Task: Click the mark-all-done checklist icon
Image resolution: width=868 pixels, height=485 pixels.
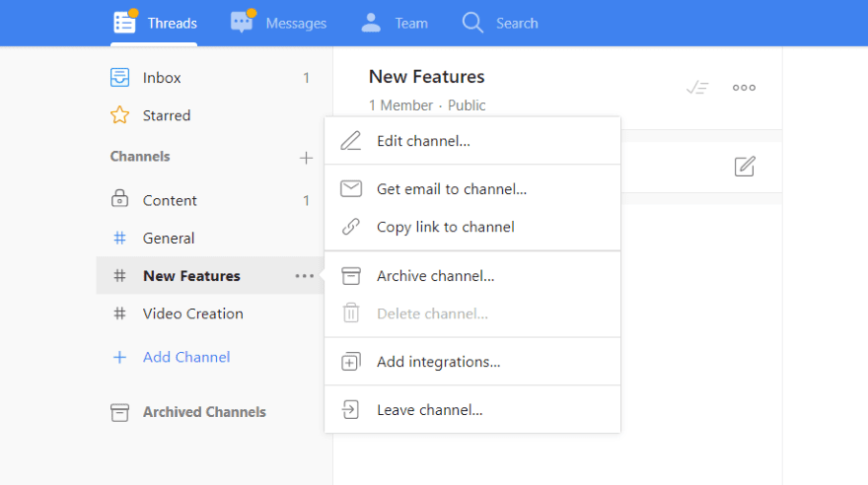Action: click(697, 88)
